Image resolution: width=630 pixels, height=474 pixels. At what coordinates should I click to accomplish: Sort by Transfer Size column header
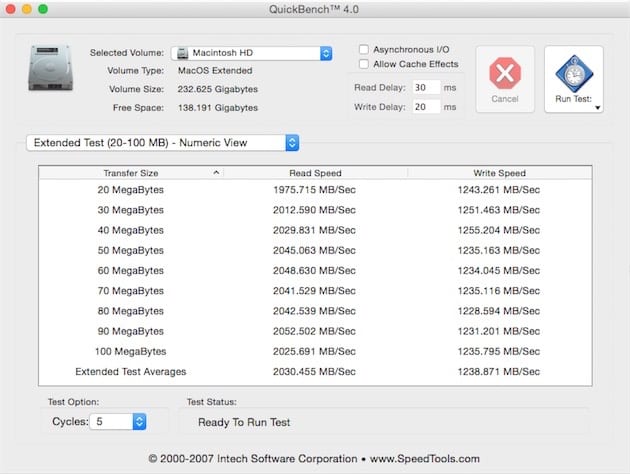[x=130, y=173]
